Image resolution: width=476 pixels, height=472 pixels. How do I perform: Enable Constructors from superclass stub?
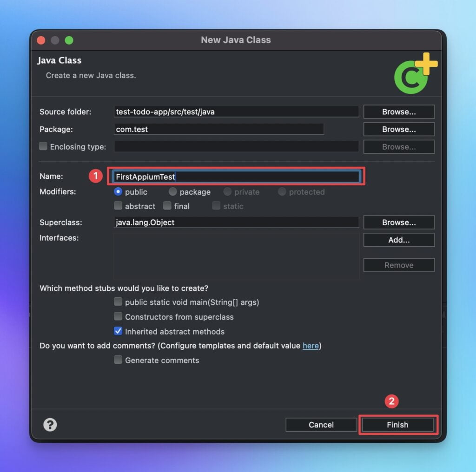(x=118, y=316)
